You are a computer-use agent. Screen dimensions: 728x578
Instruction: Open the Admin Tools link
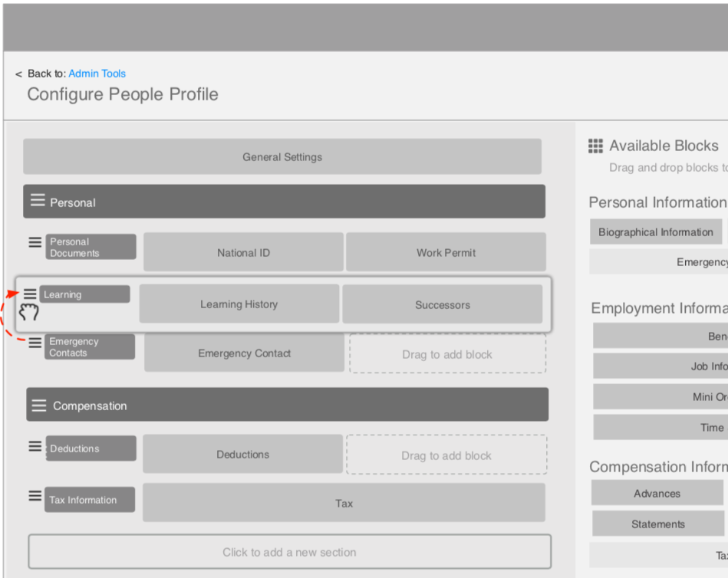point(97,73)
